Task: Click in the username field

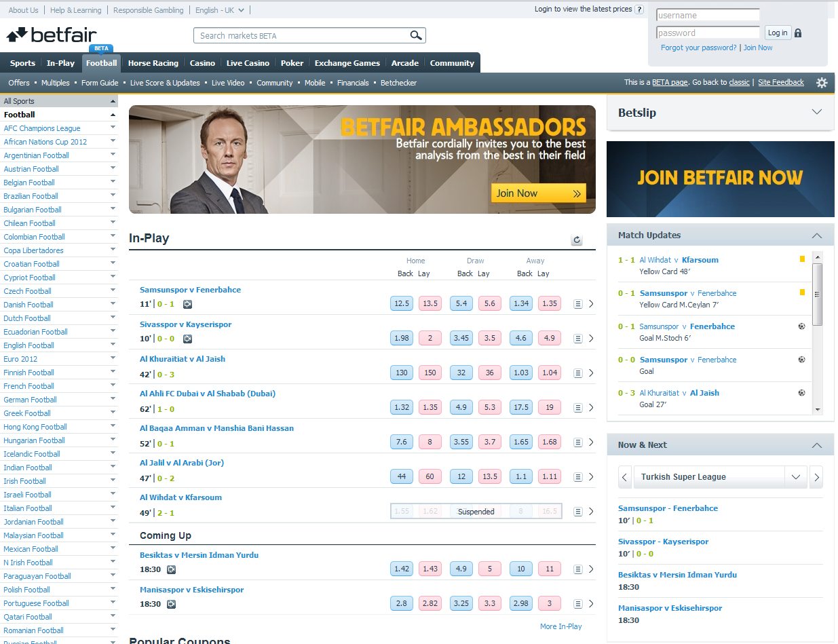Action: (708, 15)
